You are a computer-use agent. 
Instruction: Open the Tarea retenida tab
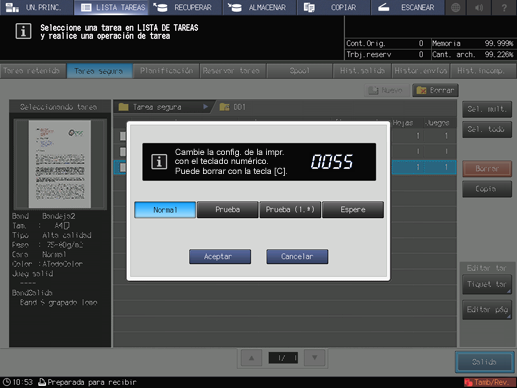click(33, 71)
